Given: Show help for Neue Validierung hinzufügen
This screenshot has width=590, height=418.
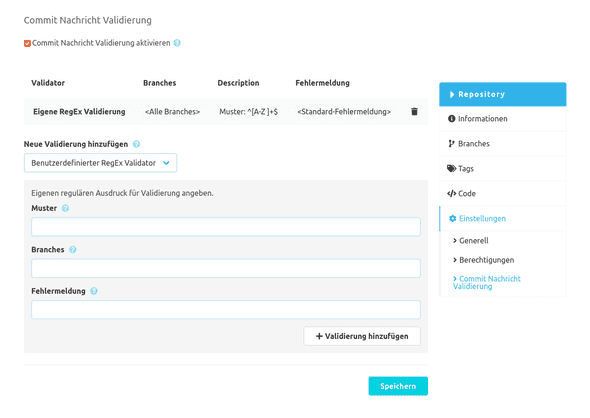Looking at the screenshot, I should pos(137,144).
